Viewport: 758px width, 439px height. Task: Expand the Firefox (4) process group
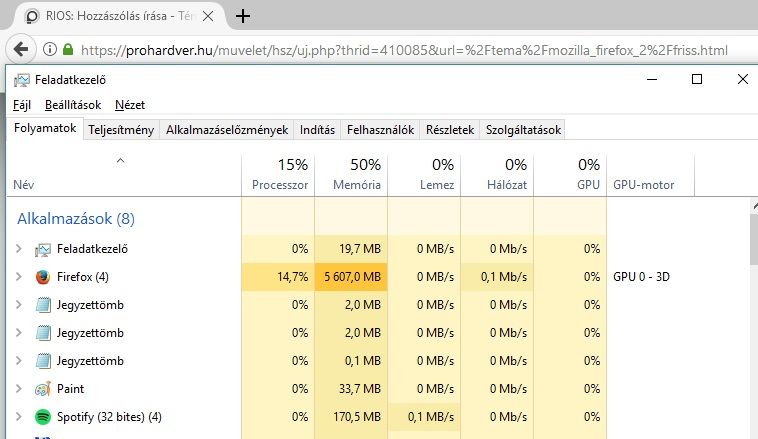coord(18,277)
